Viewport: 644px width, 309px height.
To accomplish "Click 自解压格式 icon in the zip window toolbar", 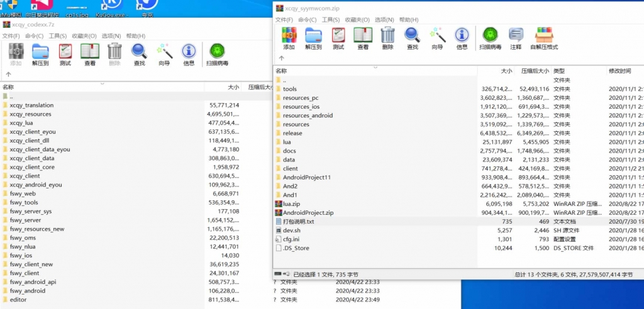I will pyautogui.click(x=544, y=38).
